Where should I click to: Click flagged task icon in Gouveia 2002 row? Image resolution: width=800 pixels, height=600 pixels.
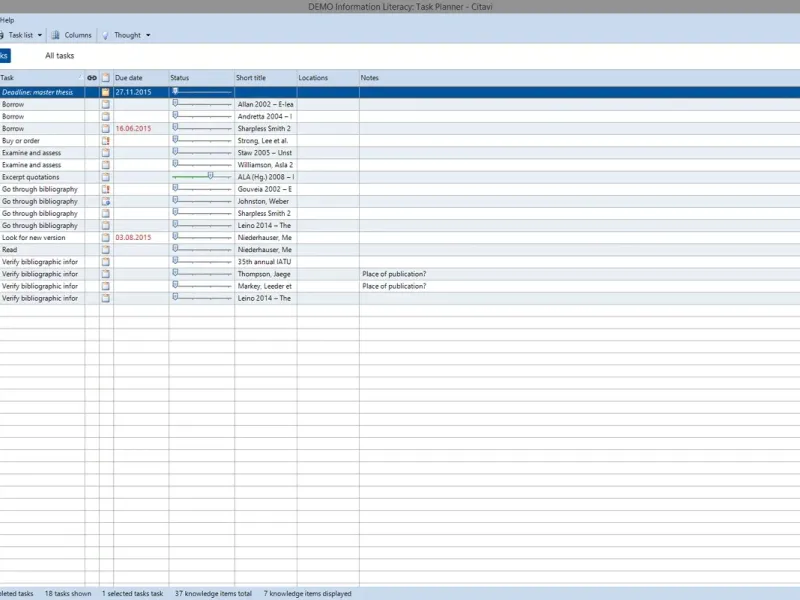(x=106, y=189)
